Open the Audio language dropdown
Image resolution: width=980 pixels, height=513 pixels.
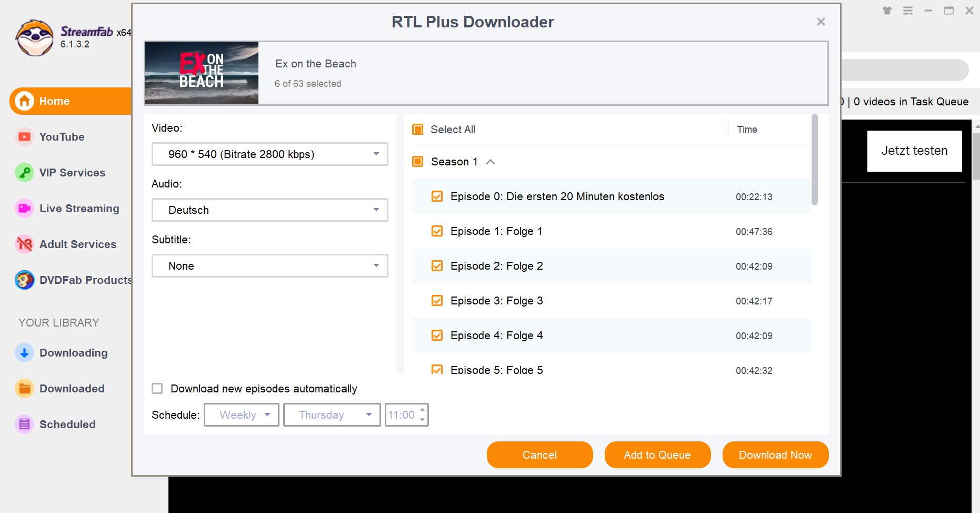[270, 210]
